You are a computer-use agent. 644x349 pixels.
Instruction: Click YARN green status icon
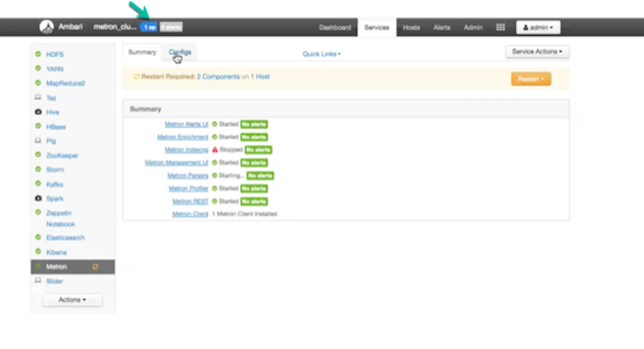point(38,68)
